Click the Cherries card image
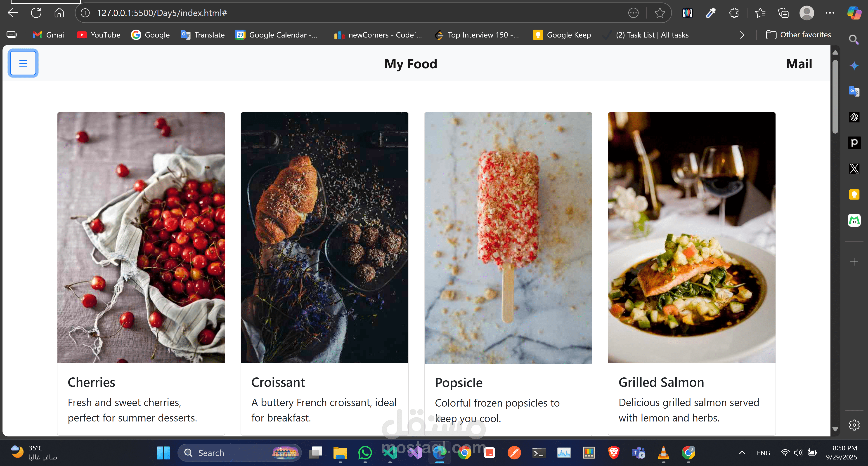 (141, 237)
